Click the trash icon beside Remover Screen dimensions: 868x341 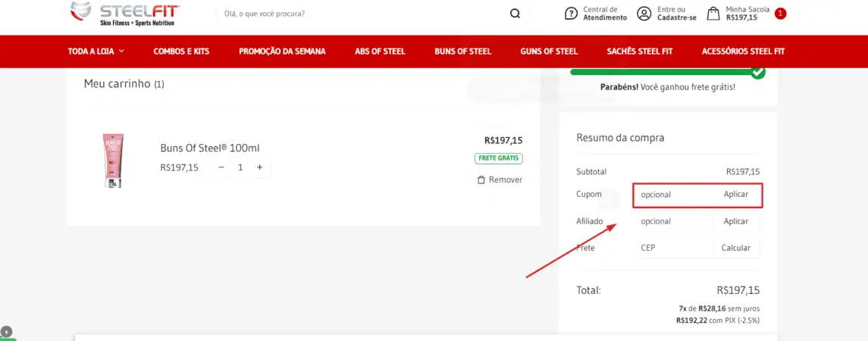pyautogui.click(x=481, y=180)
